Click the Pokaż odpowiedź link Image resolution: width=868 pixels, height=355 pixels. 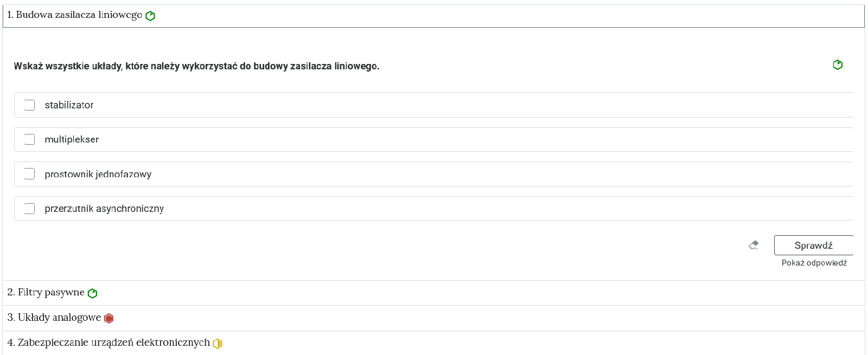click(x=814, y=263)
